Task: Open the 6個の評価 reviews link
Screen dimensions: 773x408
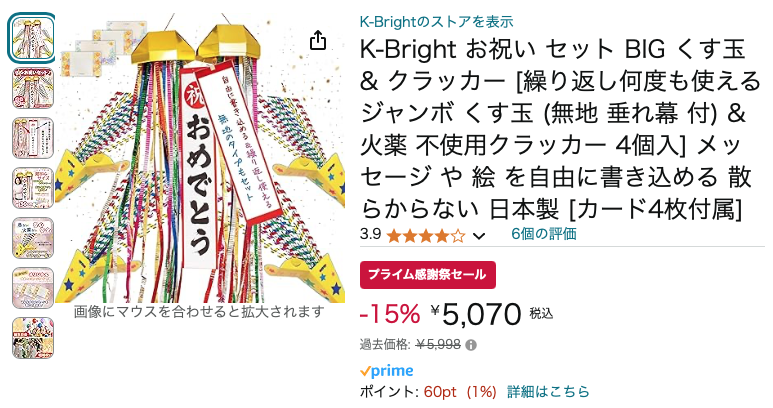Action: tap(544, 234)
